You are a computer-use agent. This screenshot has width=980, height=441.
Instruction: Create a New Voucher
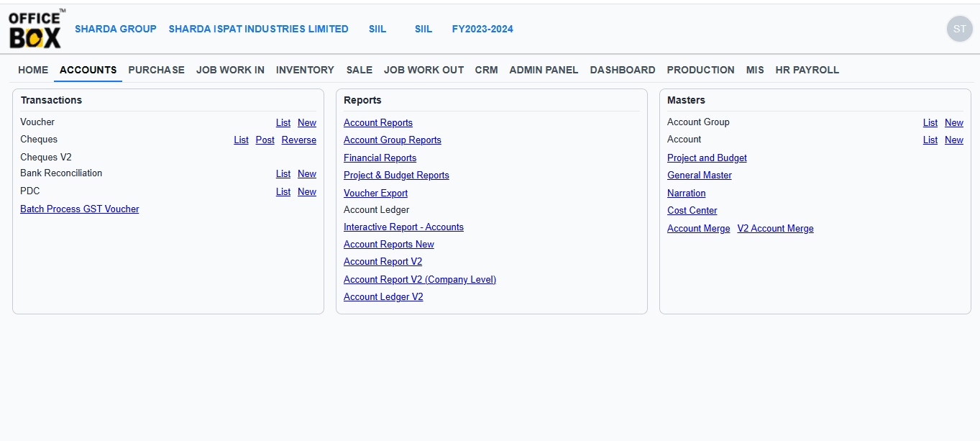point(307,123)
